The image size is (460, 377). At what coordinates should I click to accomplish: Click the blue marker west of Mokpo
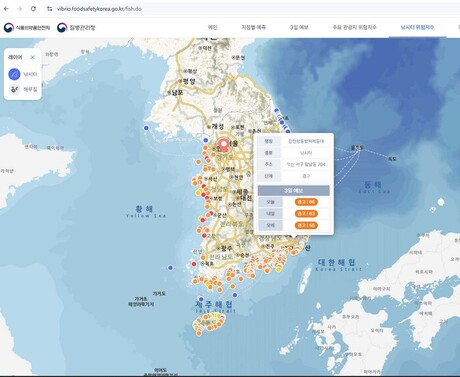pyautogui.click(x=170, y=268)
